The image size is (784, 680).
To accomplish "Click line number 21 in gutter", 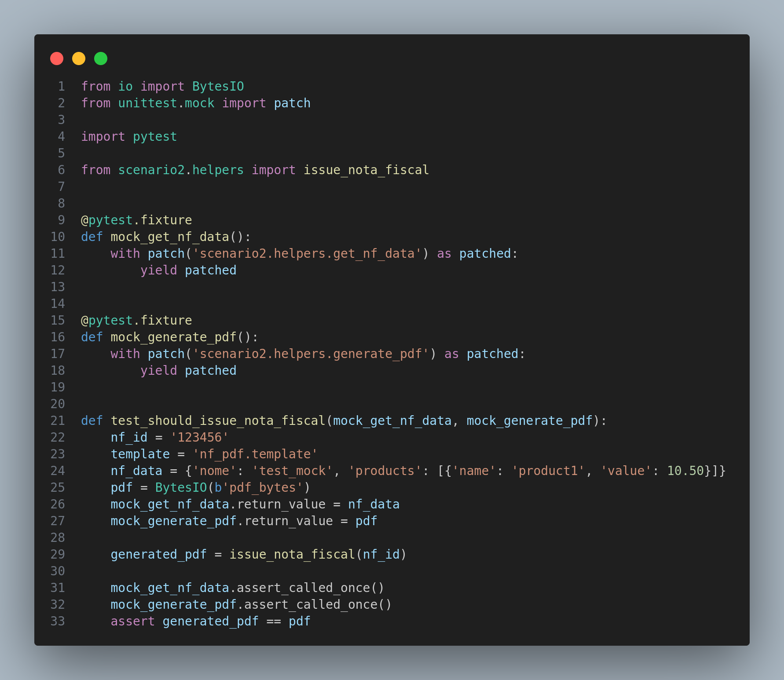I will point(58,420).
